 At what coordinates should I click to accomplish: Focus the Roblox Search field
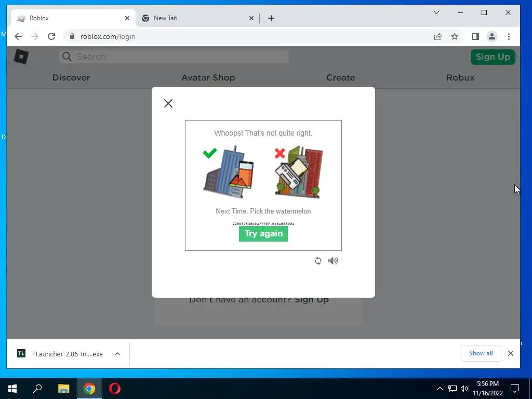coord(174,57)
